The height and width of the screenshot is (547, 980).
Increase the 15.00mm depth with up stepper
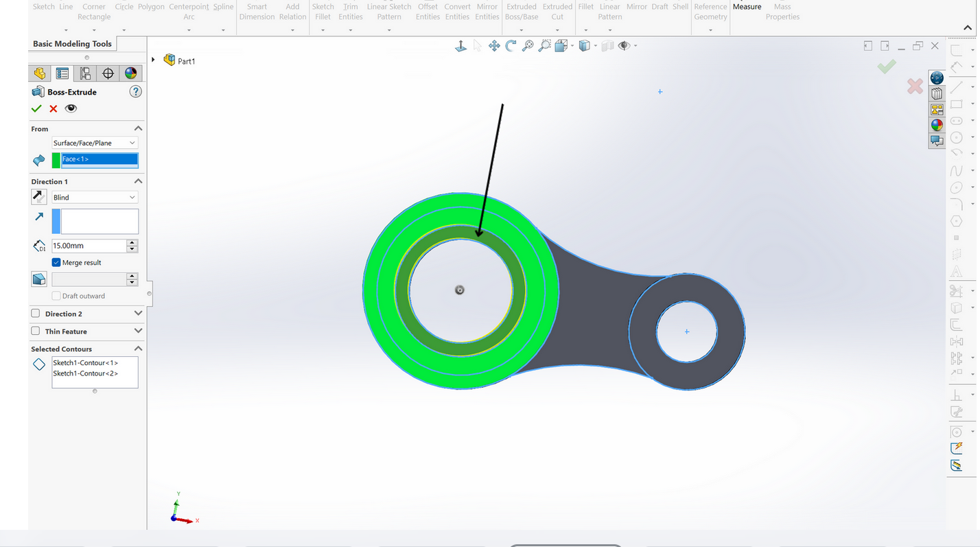132,242
